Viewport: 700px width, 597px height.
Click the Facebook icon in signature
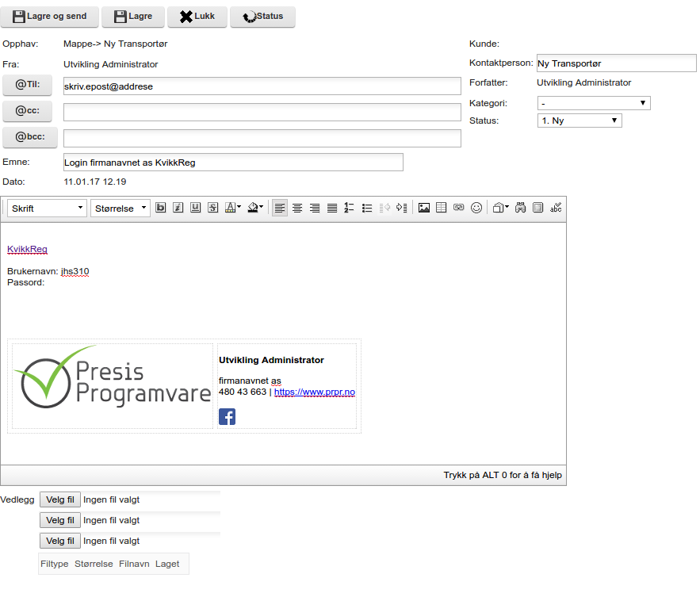[x=228, y=416]
